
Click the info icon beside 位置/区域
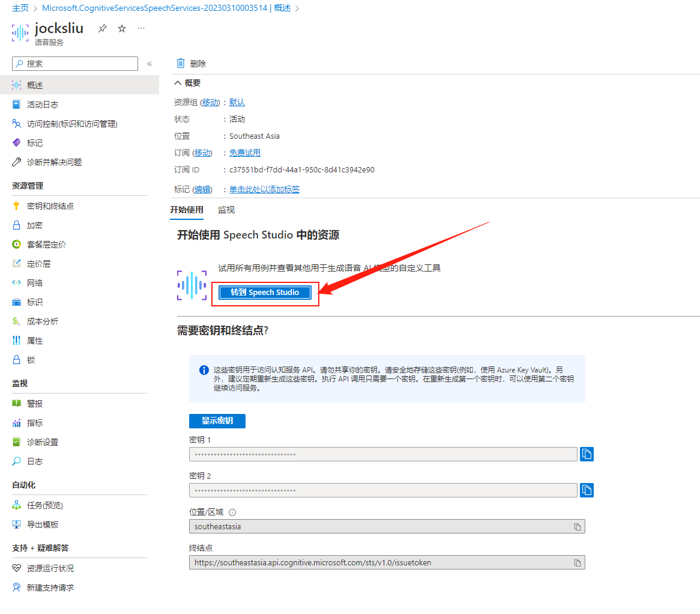pos(232,512)
